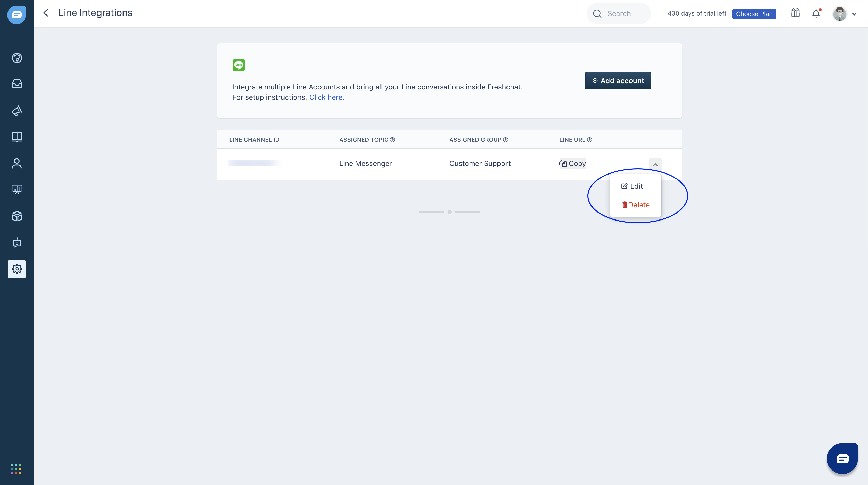
Task: Open the notifications bell
Action: [x=816, y=13]
